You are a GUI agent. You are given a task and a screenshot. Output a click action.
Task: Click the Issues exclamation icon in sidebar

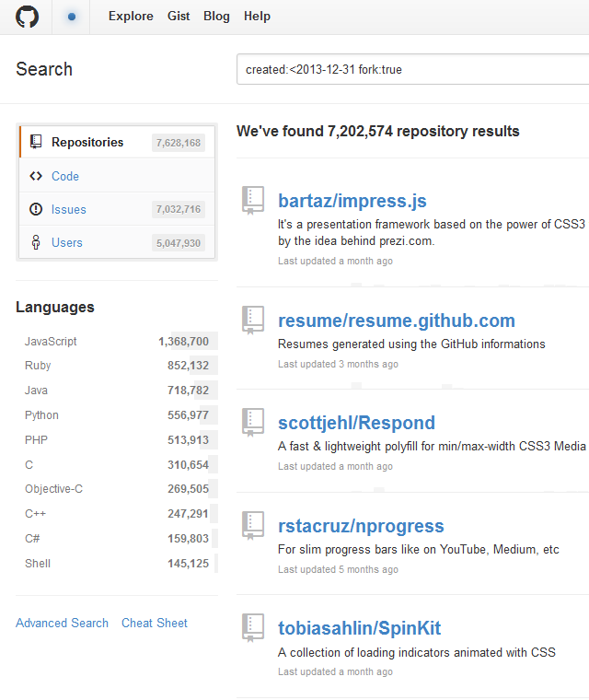(x=36, y=209)
